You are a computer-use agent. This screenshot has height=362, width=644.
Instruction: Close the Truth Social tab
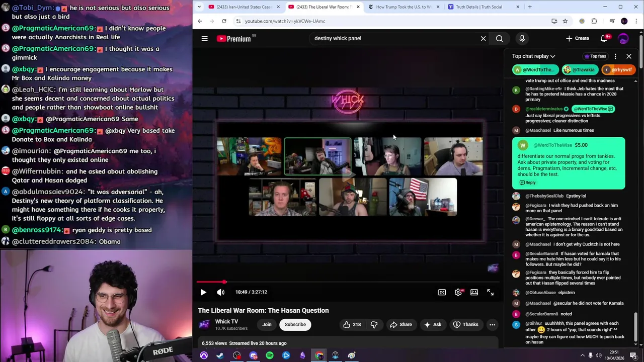[518, 7]
